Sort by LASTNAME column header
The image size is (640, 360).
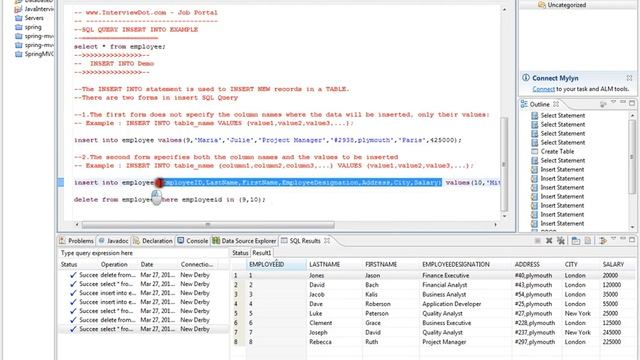(334, 264)
